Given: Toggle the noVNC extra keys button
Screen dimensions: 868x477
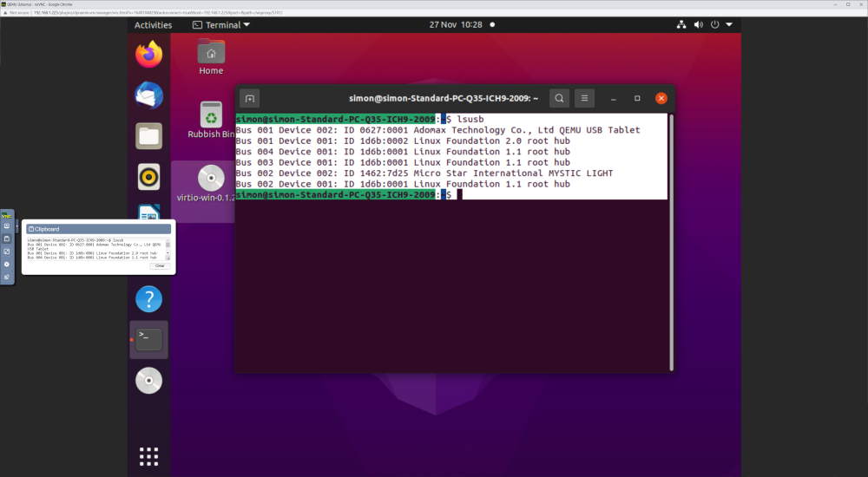Looking at the screenshot, I should pos(7,225).
